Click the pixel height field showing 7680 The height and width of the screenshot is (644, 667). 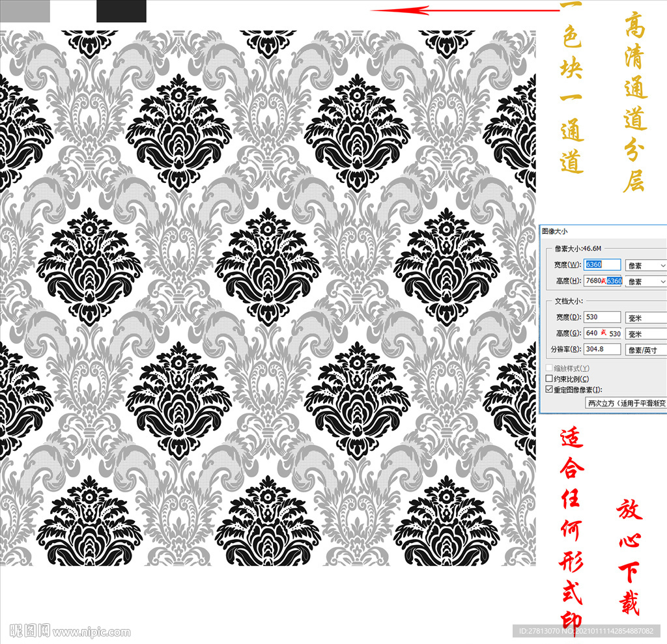(x=603, y=281)
